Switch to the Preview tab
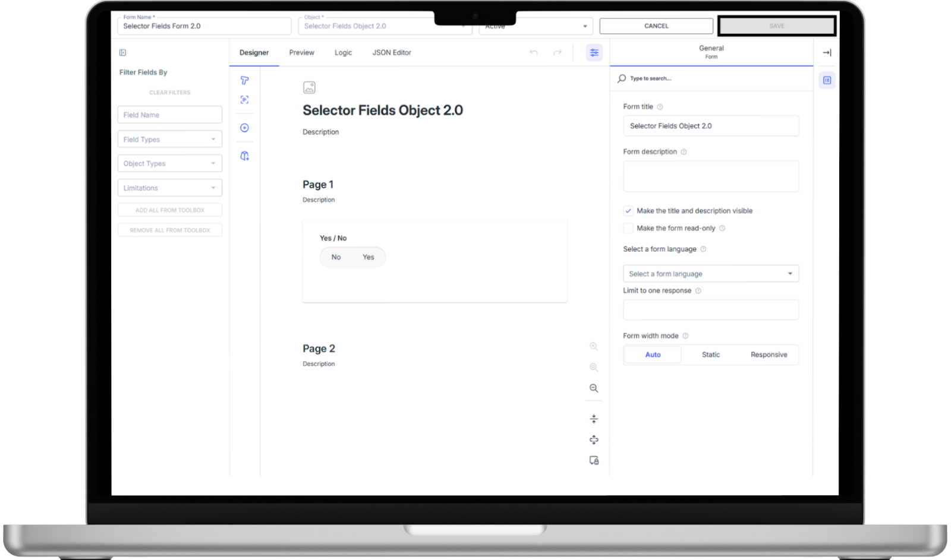The image size is (951, 560). click(301, 53)
